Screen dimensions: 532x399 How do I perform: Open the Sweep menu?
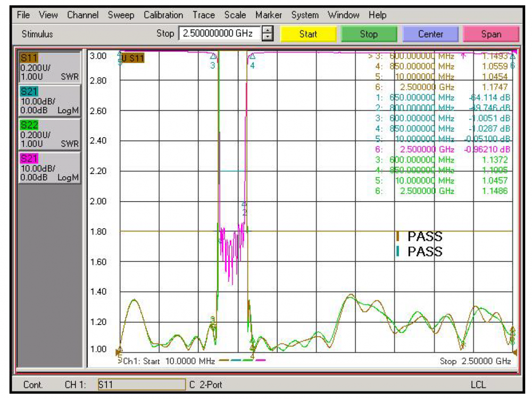coord(121,15)
